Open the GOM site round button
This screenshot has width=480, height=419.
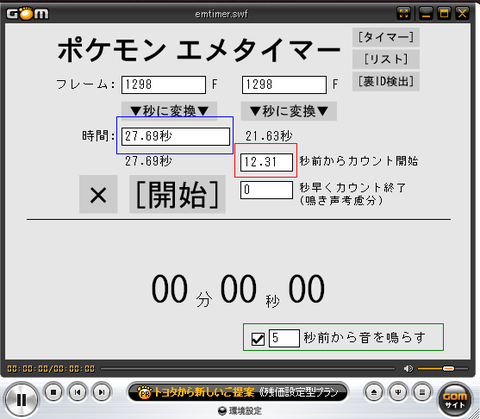pos(455,400)
